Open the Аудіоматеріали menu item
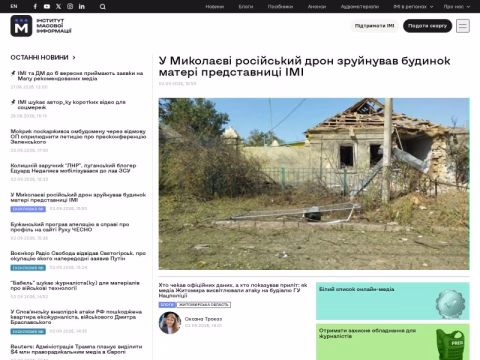480x360 pixels. (360, 7)
